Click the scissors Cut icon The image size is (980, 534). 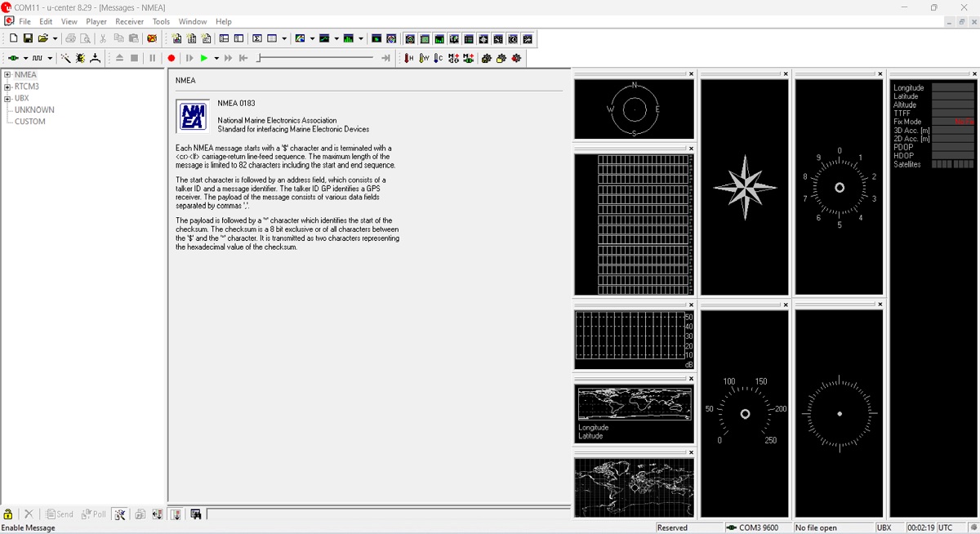tap(103, 38)
